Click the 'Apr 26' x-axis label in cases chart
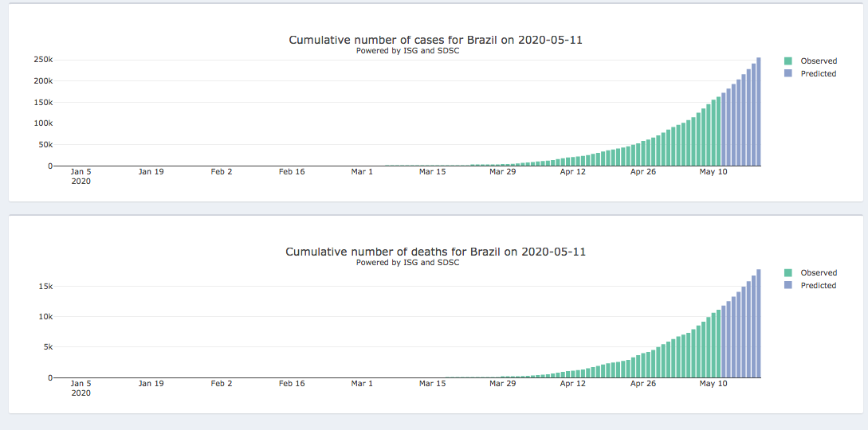The image size is (868, 430). pos(642,171)
